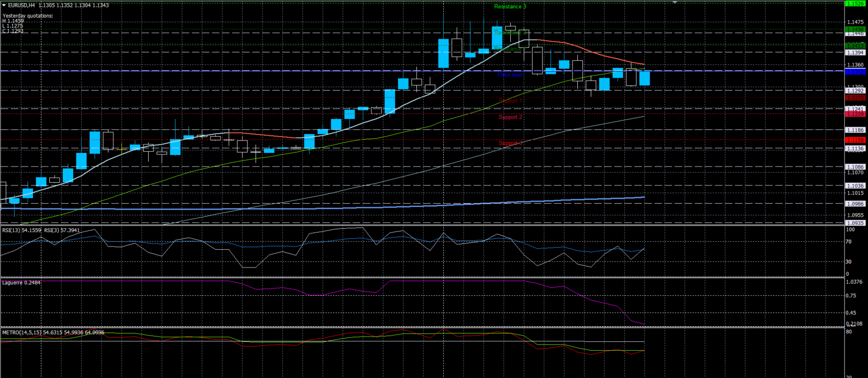
Task: Click the 'Yesterday quotations:' label
Action: (28, 16)
